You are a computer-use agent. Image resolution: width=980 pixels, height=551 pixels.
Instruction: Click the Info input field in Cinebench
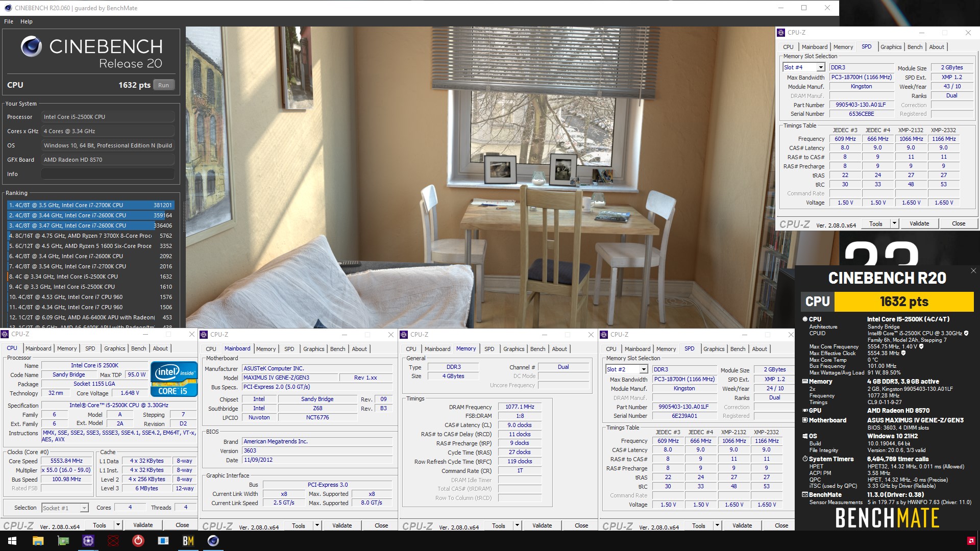108,174
